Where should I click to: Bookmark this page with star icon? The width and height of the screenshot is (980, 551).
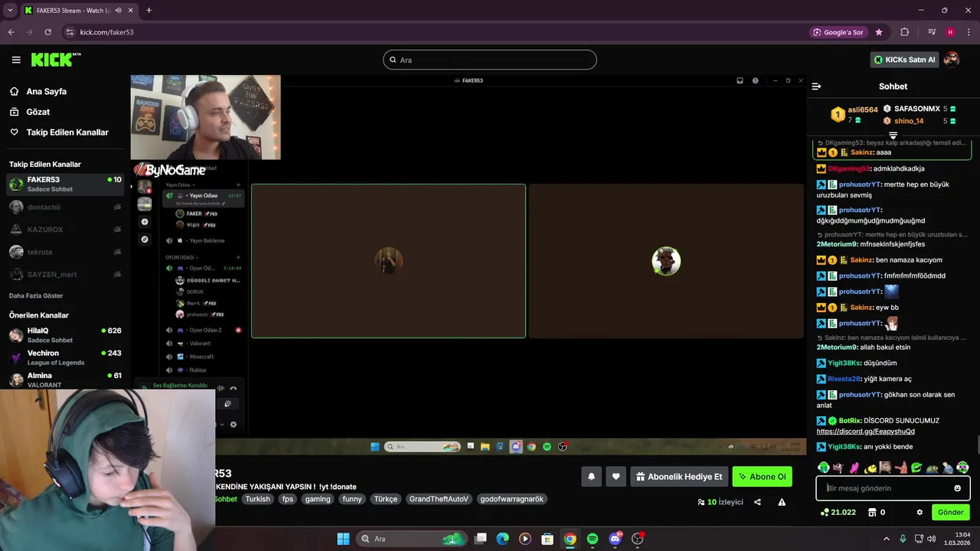coord(879,32)
